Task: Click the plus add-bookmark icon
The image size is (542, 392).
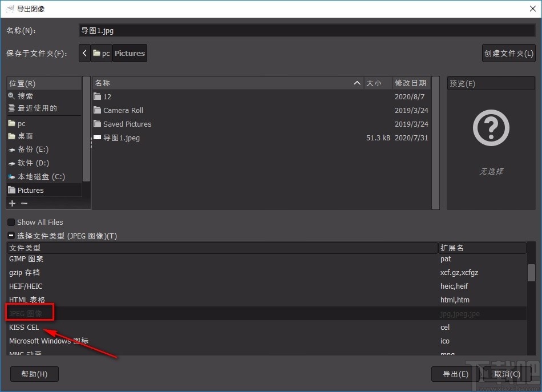Action: point(12,203)
